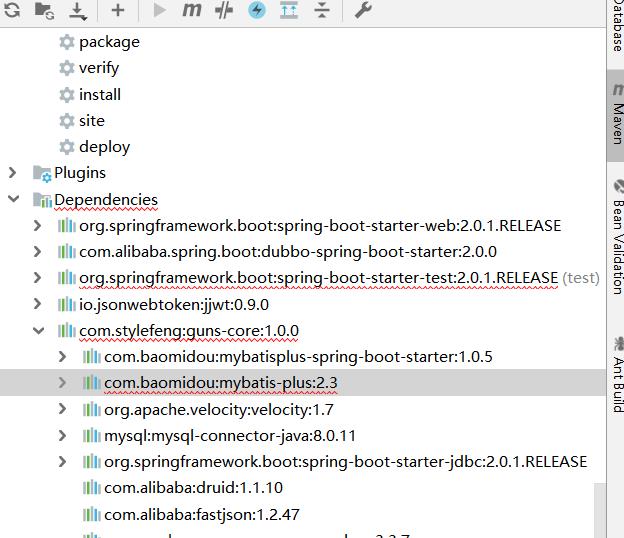This screenshot has width=624, height=538.
Task: Collapse com.stylefeng:guns-core dependency
Action: [x=39, y=330]
